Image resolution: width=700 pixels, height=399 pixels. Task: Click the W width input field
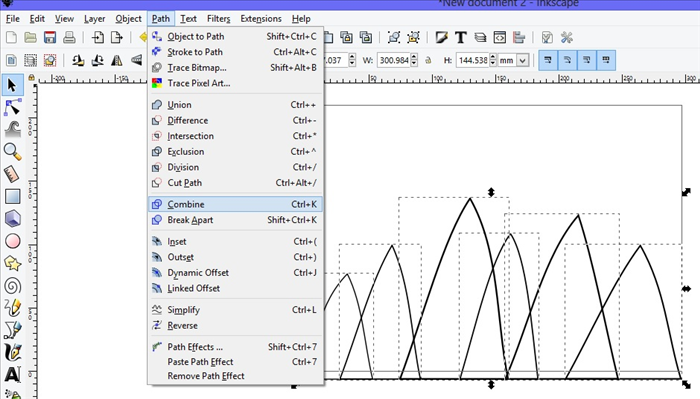(394, 60)
